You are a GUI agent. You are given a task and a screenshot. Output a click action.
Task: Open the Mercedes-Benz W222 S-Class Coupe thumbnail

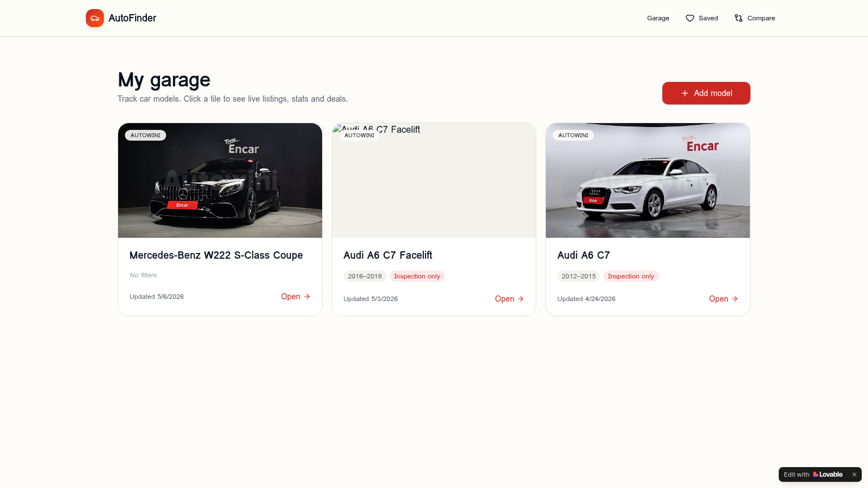click(x=220, y=180)
